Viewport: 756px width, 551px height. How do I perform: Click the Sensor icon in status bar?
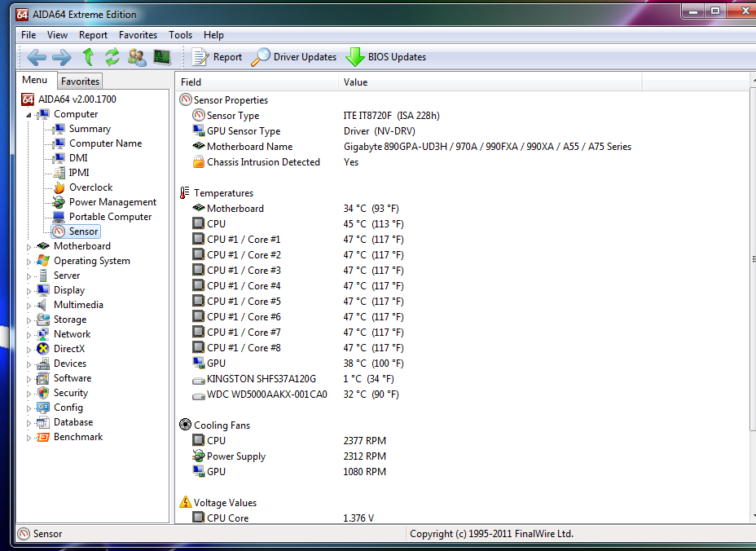pyautogui.click(x=24, y=534)
